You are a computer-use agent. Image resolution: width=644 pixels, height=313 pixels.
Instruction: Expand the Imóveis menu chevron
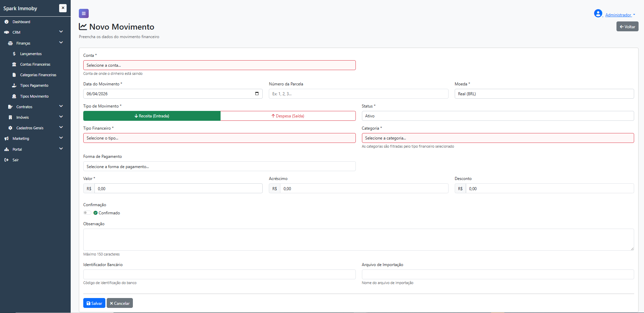point(61,117)
